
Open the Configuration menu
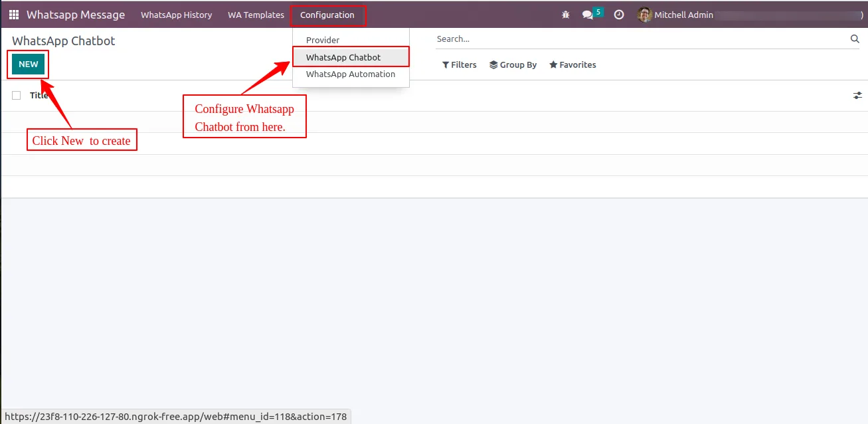point(327,15)
